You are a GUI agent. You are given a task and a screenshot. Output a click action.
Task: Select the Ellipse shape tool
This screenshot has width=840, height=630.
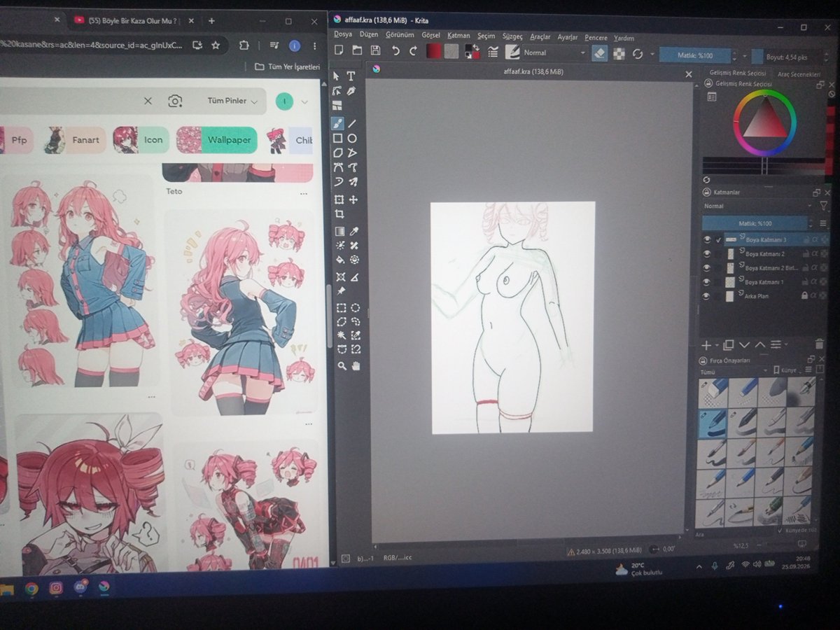click(x=353, y=139)
